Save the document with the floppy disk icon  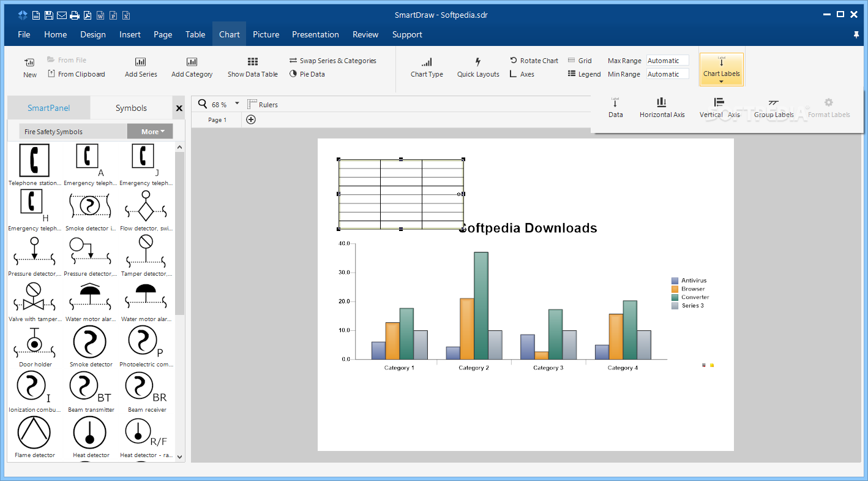click(49, 15)
